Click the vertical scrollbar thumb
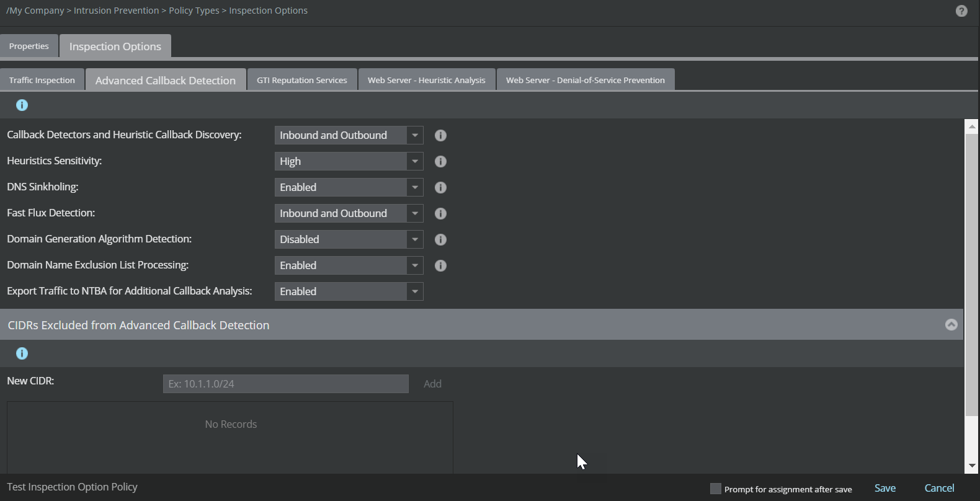 [972, 275]
